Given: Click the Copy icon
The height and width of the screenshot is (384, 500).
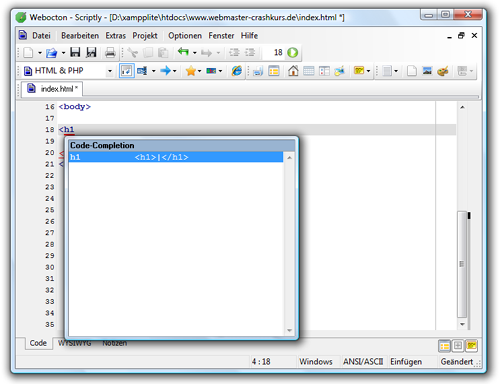Looking at the screenshot, I should (148, 53).
